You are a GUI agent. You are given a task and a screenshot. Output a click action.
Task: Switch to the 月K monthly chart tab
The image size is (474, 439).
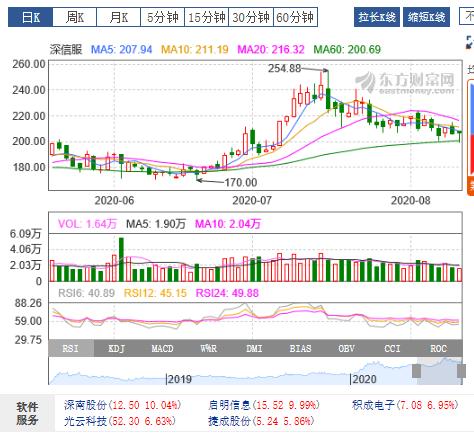pyautogui.click(x=118, y=17)
